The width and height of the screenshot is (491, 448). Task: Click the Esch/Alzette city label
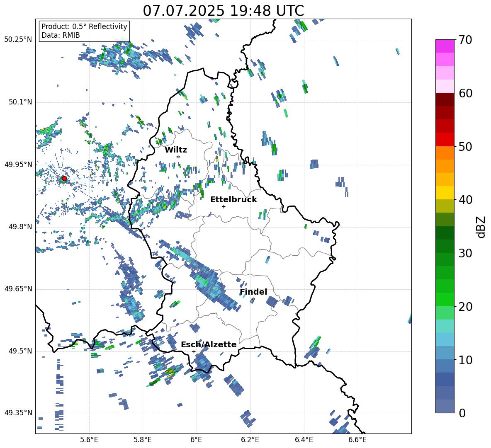(209, 344)
